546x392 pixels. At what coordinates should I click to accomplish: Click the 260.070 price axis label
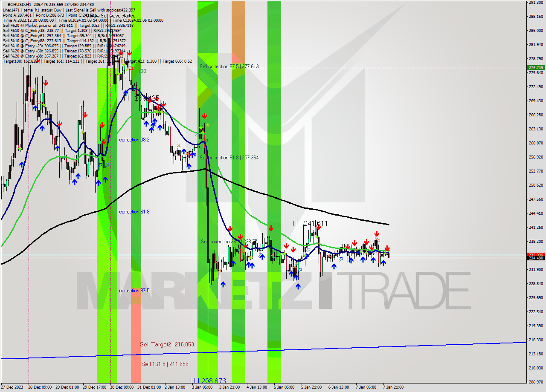click(x=536, y=143)
